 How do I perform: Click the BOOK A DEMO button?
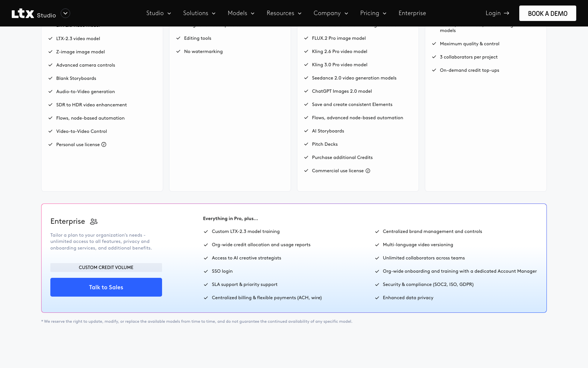(548, 13)
